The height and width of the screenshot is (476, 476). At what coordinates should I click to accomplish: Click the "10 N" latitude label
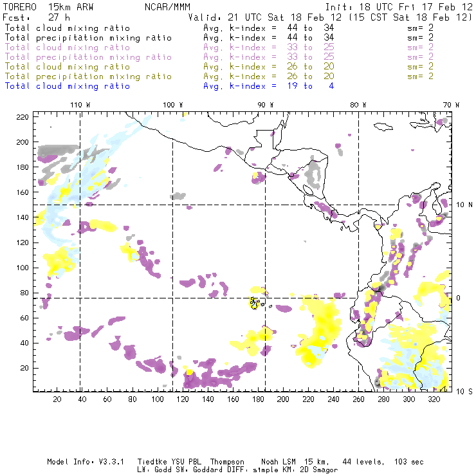(460, 205)
